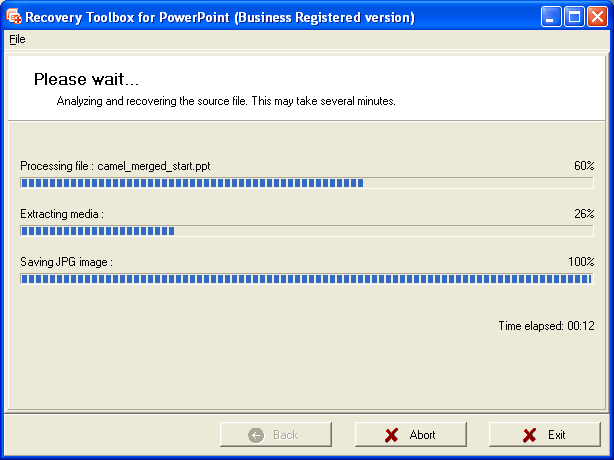Open the File menu
Viewport: 614px width, 460px height.
pyautogui.click(x=17, y=40)
